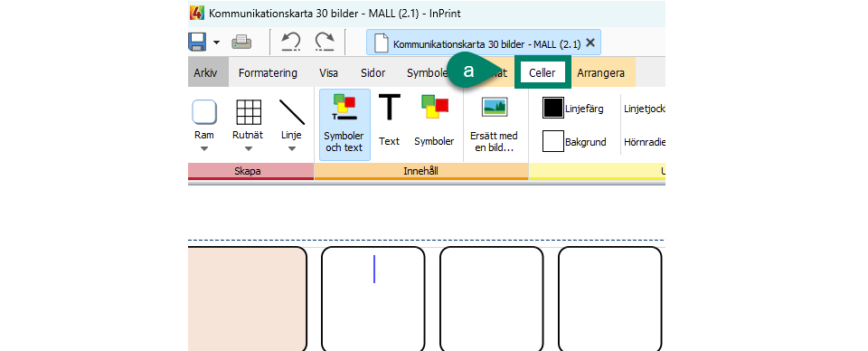
Task: Choose Symboler och text content mode
Action: point(344,125)
